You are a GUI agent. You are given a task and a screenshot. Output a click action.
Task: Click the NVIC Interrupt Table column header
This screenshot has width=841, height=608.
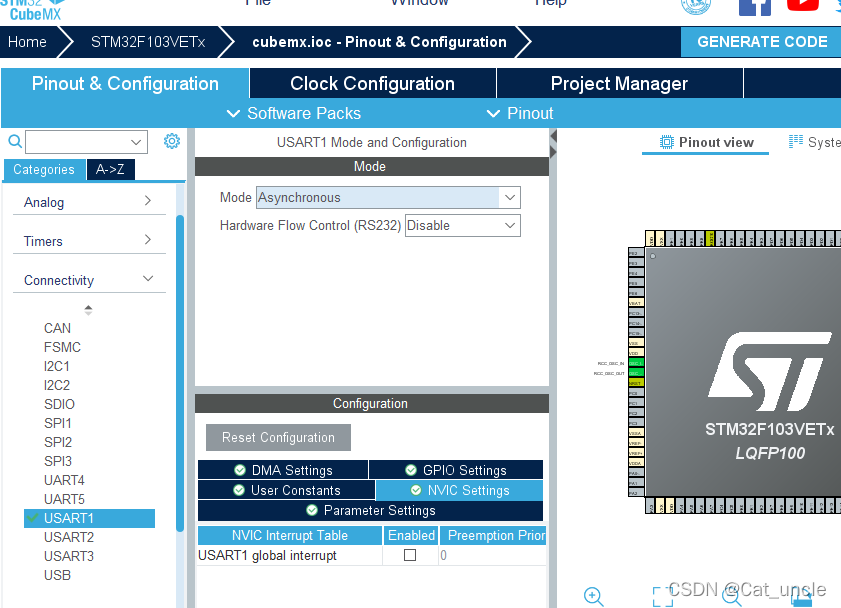click(x=290, y=535)
